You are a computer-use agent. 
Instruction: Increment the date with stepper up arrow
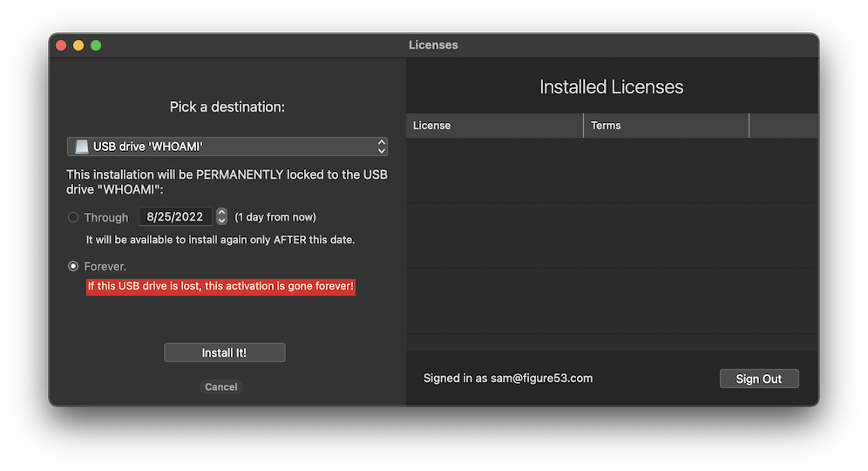click(221, 212)
